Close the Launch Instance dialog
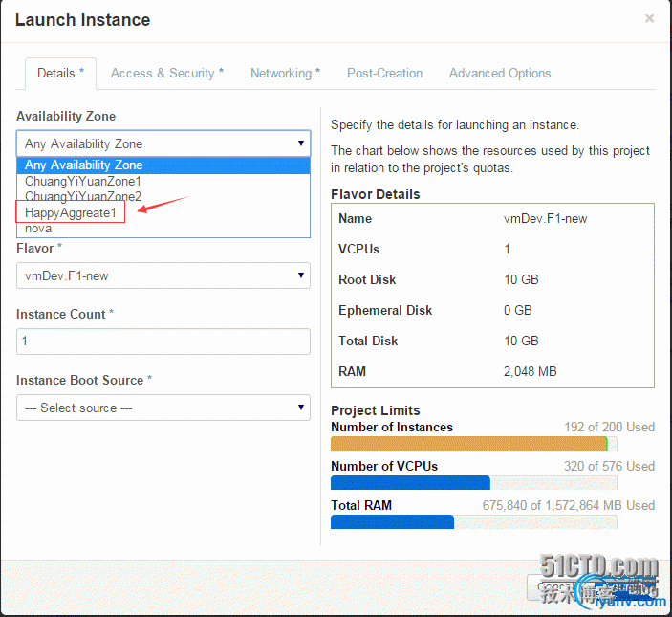The height and width of the screenshot is (617, 672). click(649, 18)
